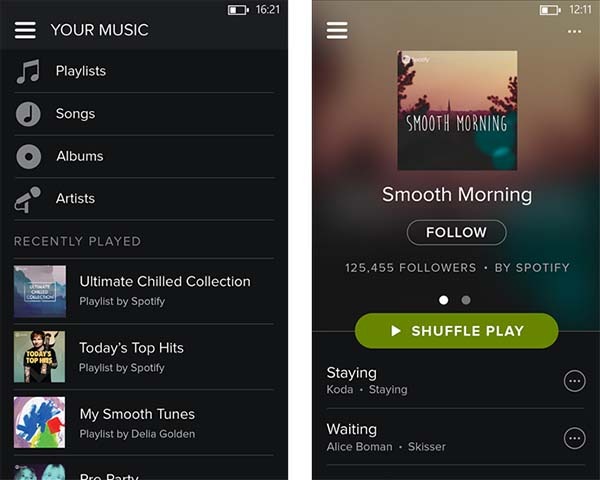The width and height of the screenshot is (600, 480).
Task: Switch to the second page indicator dot
Action: (x=466, y=300)
